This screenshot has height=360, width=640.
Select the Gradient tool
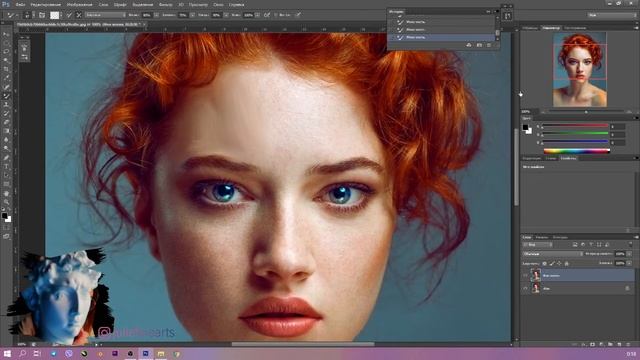[6, 131]
